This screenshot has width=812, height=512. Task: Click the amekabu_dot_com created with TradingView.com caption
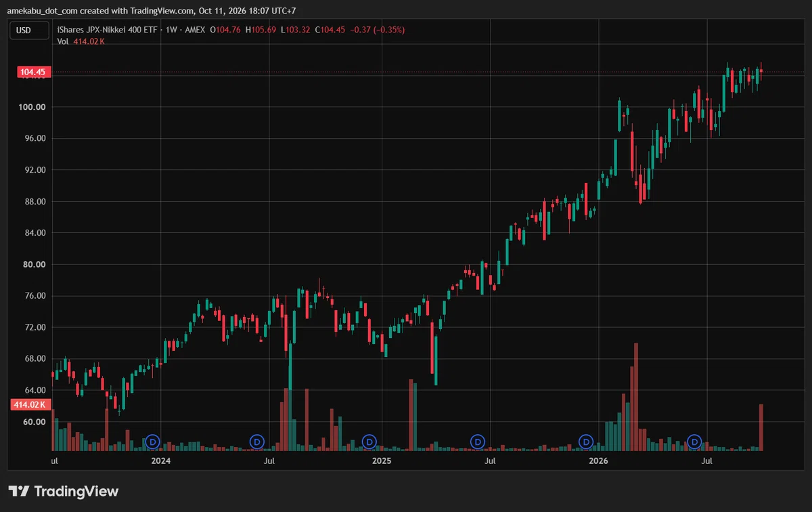152,11
